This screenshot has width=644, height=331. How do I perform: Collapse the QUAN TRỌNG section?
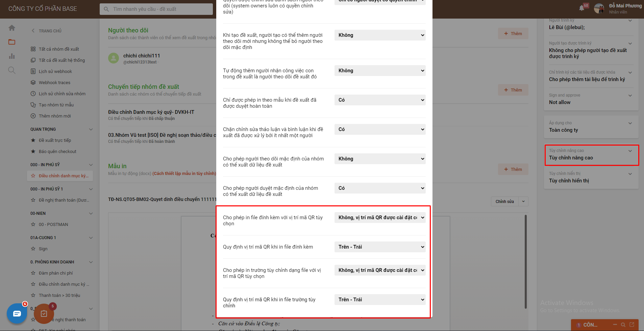point(91,129)
